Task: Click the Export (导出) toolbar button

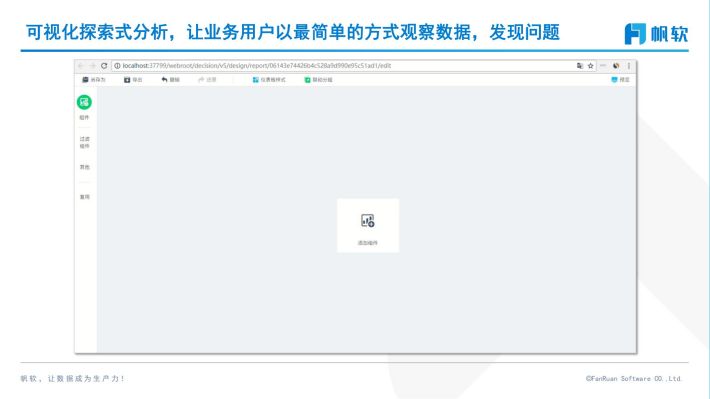Action: (x=133, y=80)
